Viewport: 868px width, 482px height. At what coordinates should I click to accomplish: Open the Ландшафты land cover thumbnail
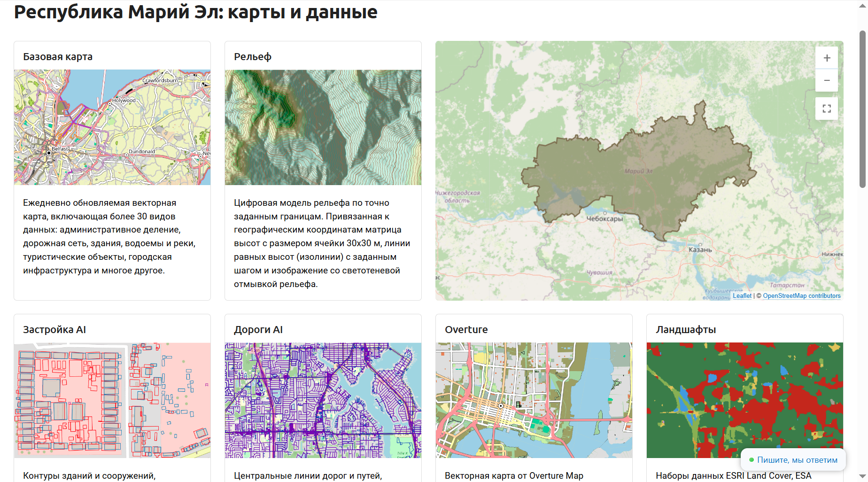click(x=745, y=400)
